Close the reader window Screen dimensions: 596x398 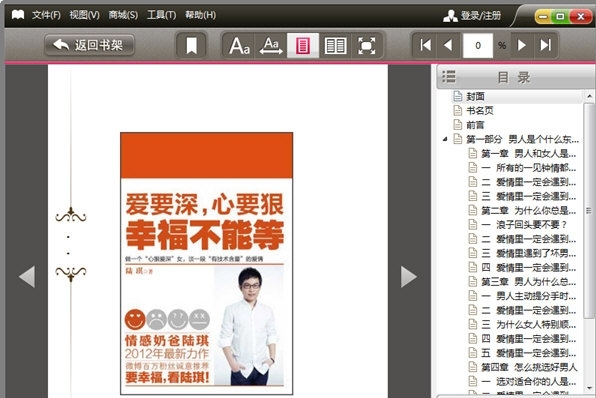click(x=580, y=16)
